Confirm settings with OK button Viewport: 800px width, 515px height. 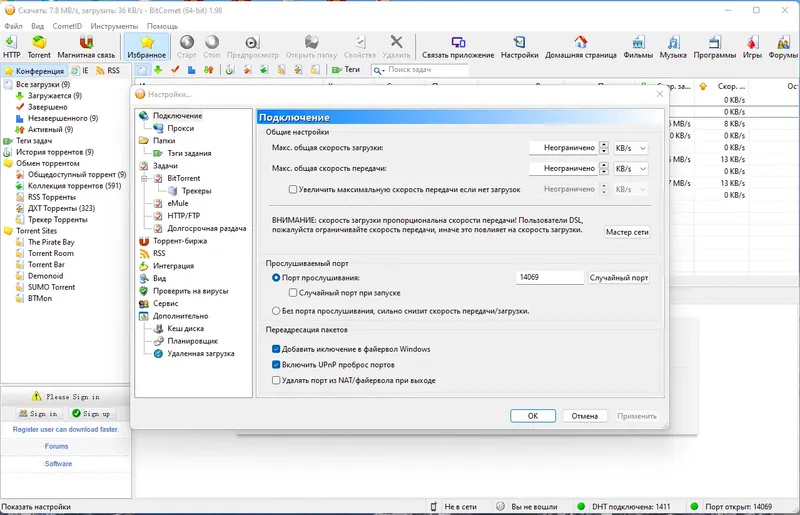click(x=533, y=416)
